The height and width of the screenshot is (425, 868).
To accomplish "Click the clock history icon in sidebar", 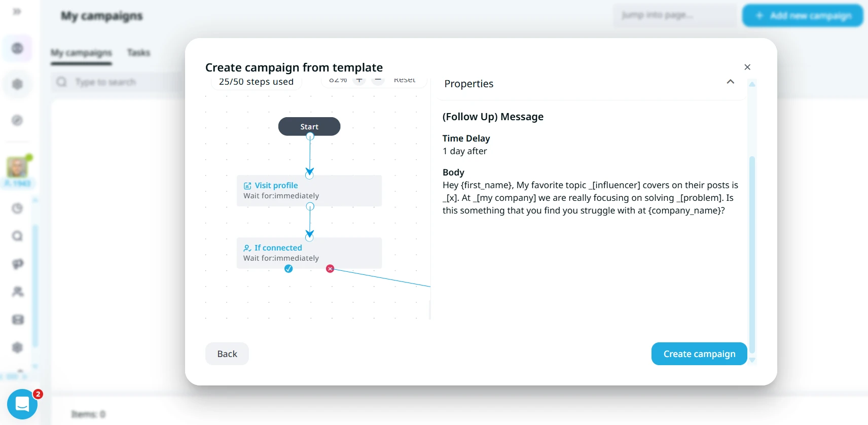I will (17, 208).
